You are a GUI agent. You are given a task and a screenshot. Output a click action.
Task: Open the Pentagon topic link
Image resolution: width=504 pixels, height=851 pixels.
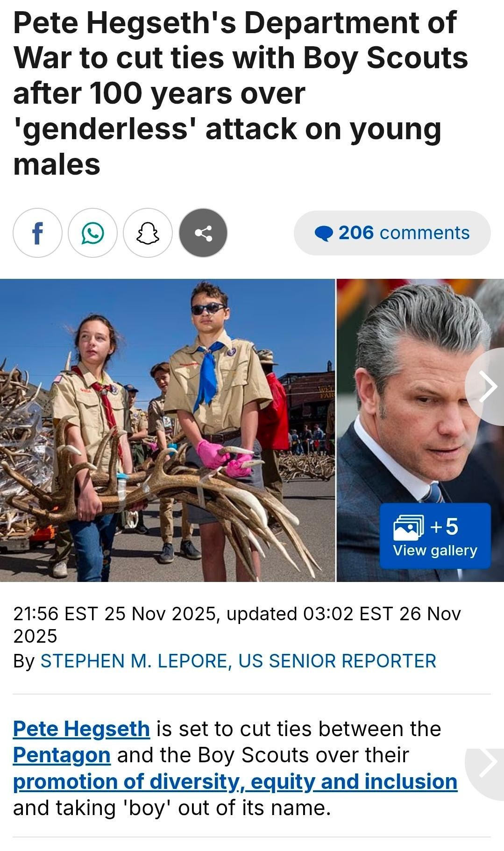pos(62,755)
